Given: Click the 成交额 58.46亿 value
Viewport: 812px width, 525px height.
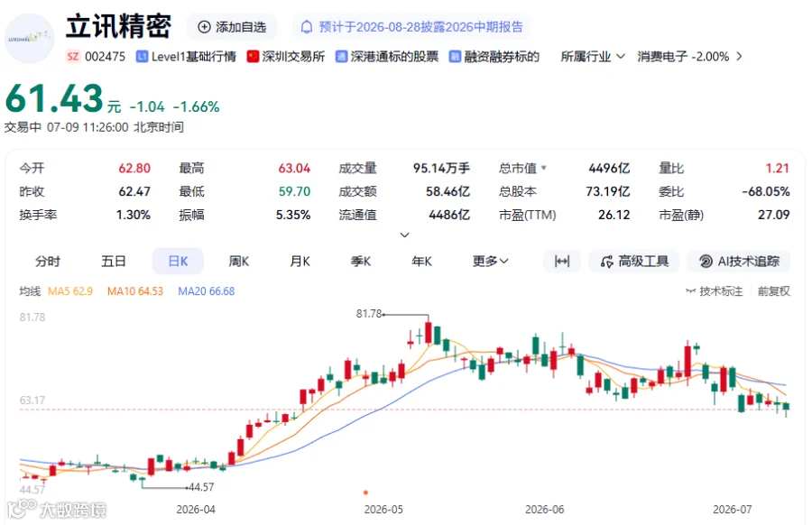Looking at the screenshot, I should pos(448,191).
